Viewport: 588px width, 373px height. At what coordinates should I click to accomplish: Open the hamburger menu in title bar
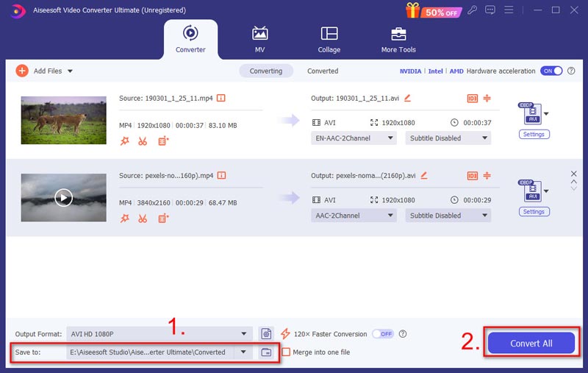click(x=509, y=10)
